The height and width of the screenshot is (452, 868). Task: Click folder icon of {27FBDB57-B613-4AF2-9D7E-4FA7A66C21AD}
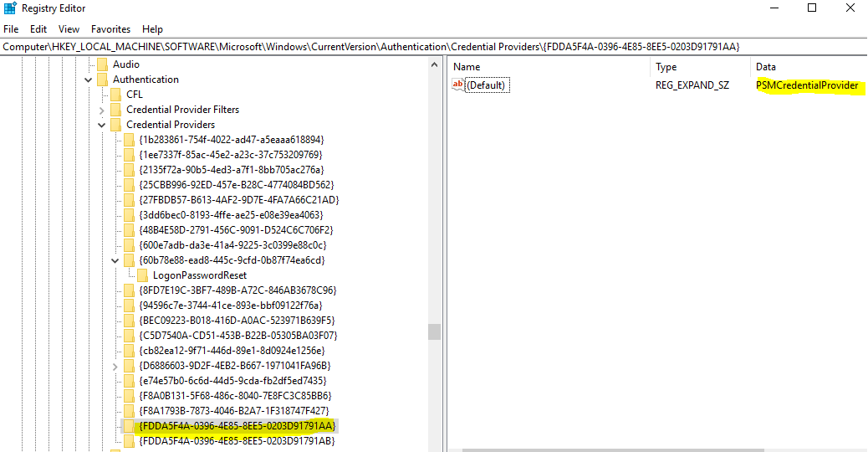coord(129,200)
